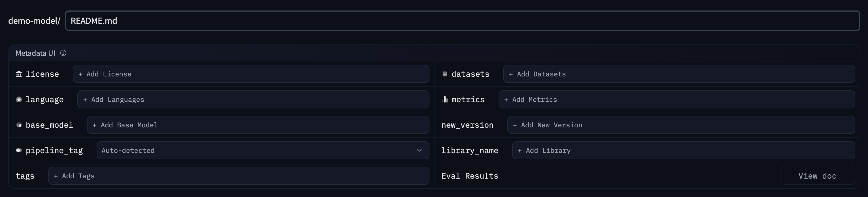Click the Add New Version field

tap(681, 125)
